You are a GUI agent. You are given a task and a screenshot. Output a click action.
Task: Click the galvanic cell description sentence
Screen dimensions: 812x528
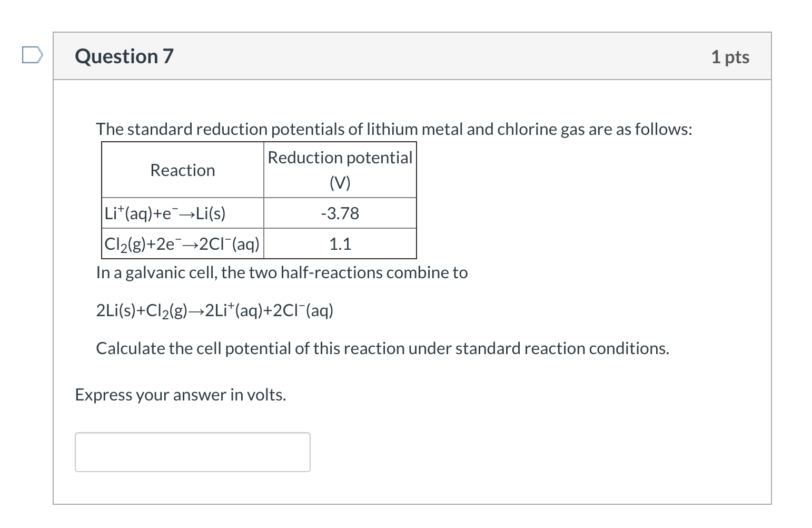[282, 272]
